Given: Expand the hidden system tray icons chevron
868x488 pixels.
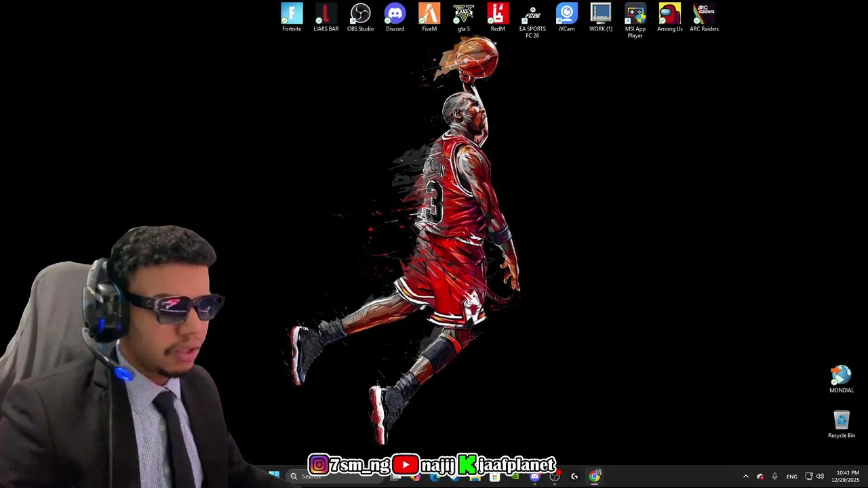Looking at the screenshot, I should tap(745, 476).
